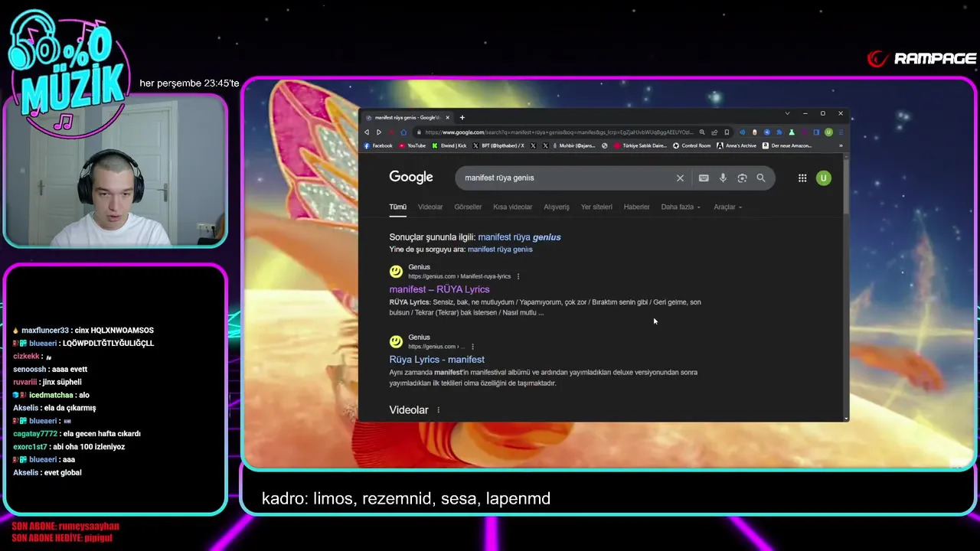Viewport: 980px width, 551px height.
Task: Expand the tab search dropdown arrow
Action: tap(787, 113)
